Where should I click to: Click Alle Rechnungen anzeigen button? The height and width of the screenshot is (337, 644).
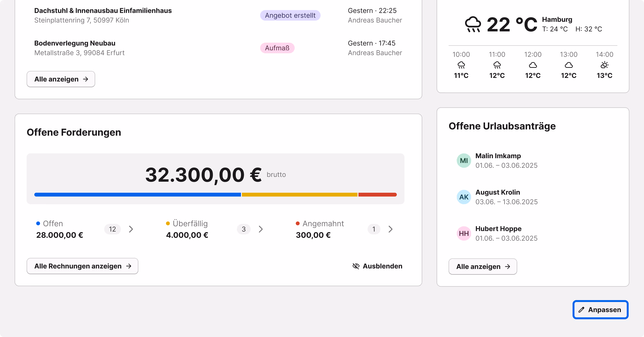(x=82, y=266)
